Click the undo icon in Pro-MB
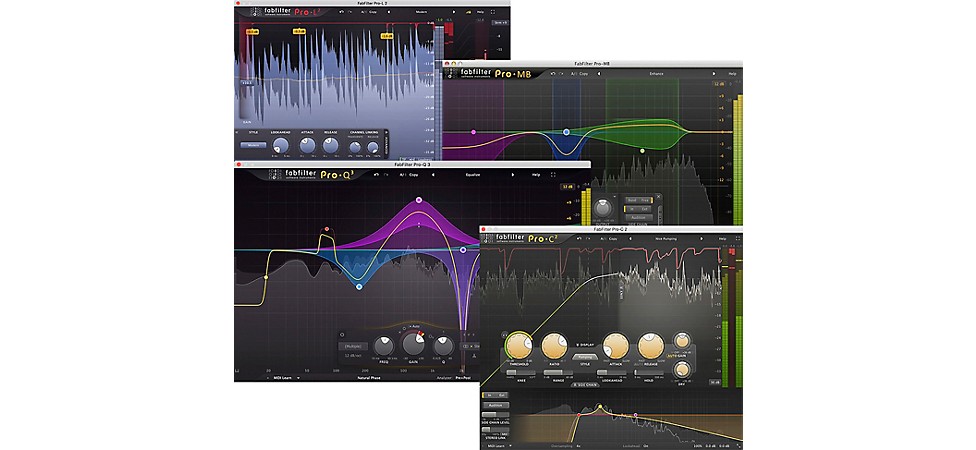 tap(553, 74)
